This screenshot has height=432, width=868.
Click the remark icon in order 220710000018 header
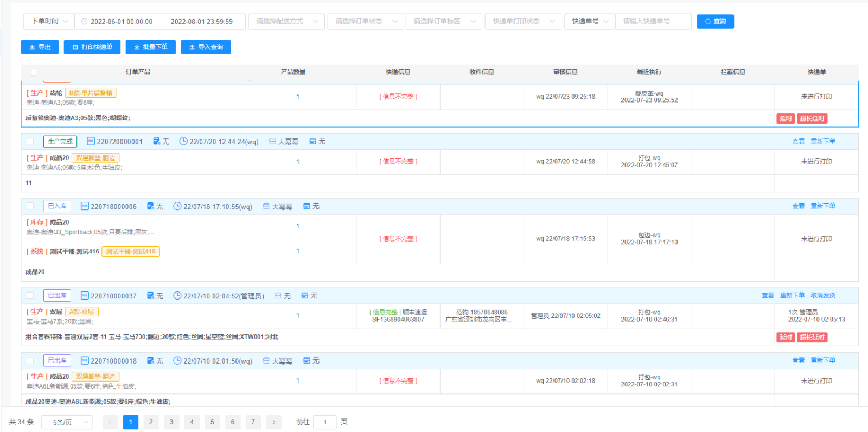151,361
